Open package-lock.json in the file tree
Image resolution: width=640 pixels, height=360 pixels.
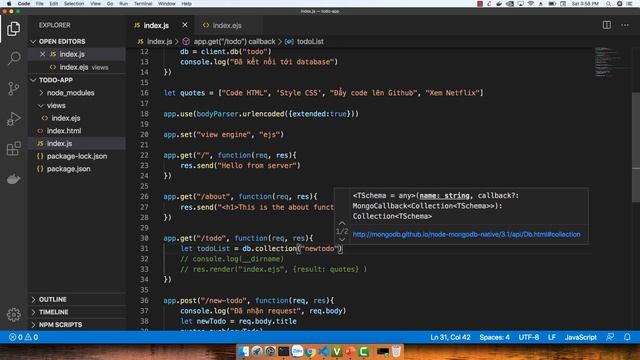click(77, 156)
